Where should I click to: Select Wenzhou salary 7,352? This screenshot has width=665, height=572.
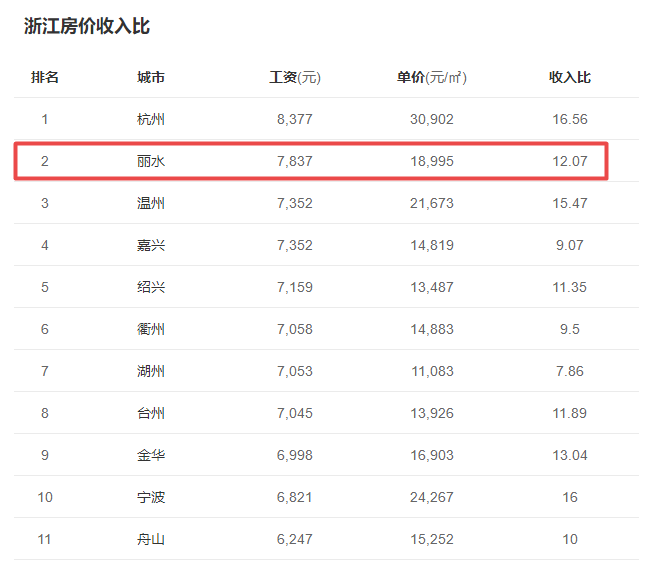coord(295,203)
